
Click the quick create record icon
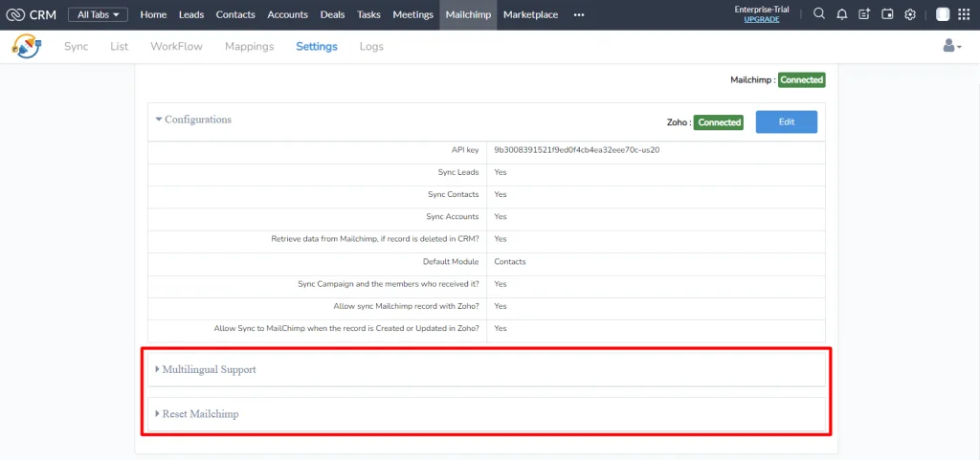(x=865, y=14)
